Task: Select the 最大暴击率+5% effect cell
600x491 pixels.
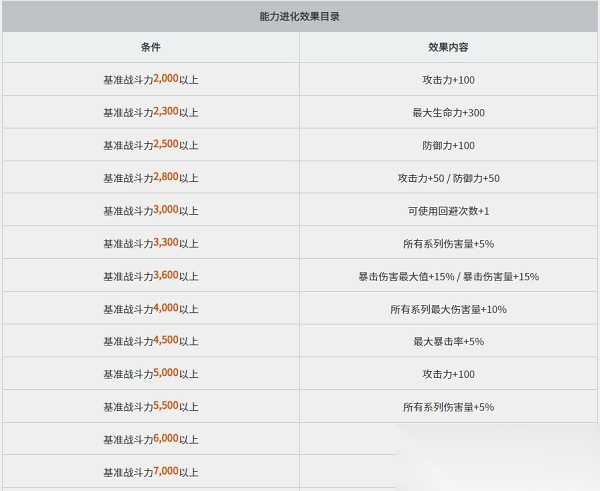Action: point(448,341)
